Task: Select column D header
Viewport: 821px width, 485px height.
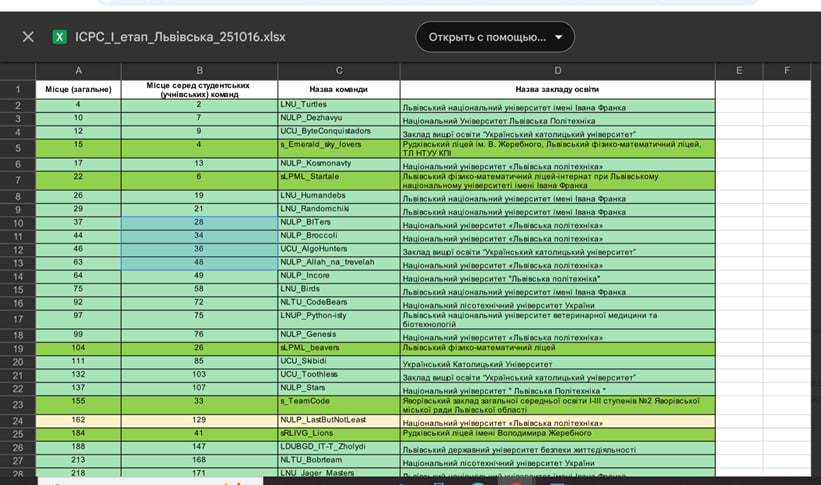Action: point(557,71)
